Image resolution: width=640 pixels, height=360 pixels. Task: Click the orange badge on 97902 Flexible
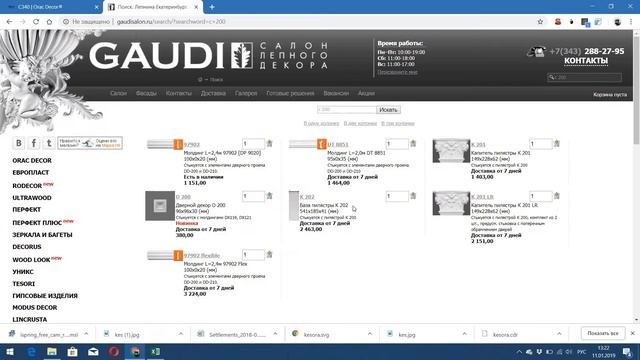[178, 256]
